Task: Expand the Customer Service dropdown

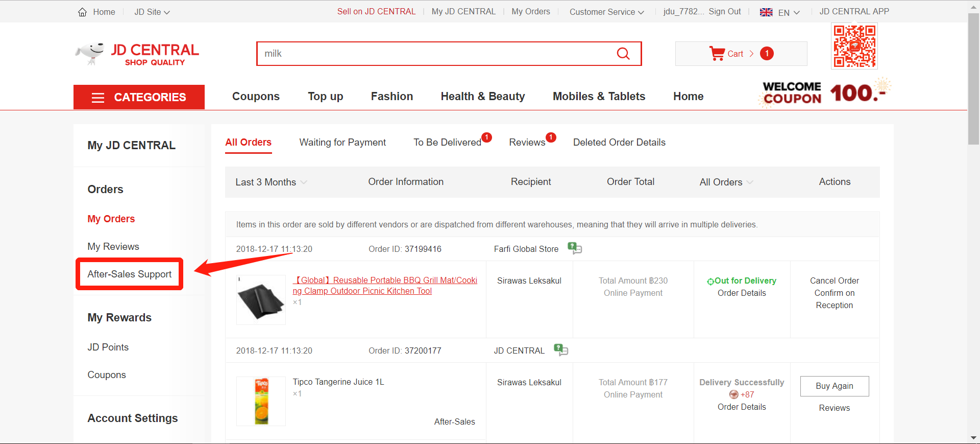Action: 607,12
